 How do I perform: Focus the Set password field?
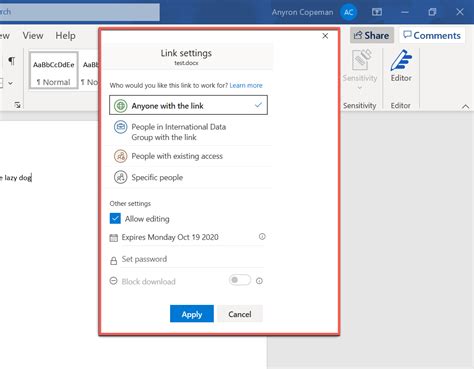click(192, 259)
